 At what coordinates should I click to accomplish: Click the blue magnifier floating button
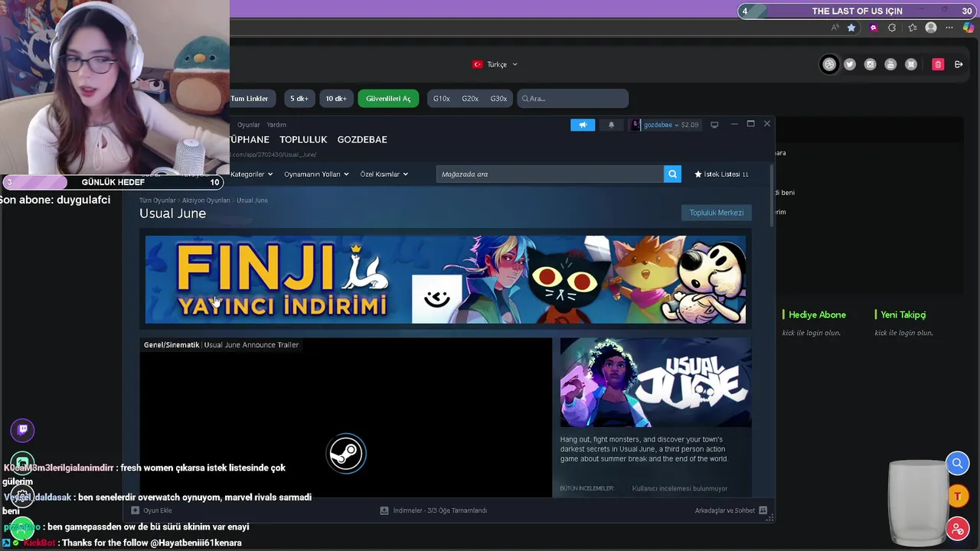tap(957, 463)
